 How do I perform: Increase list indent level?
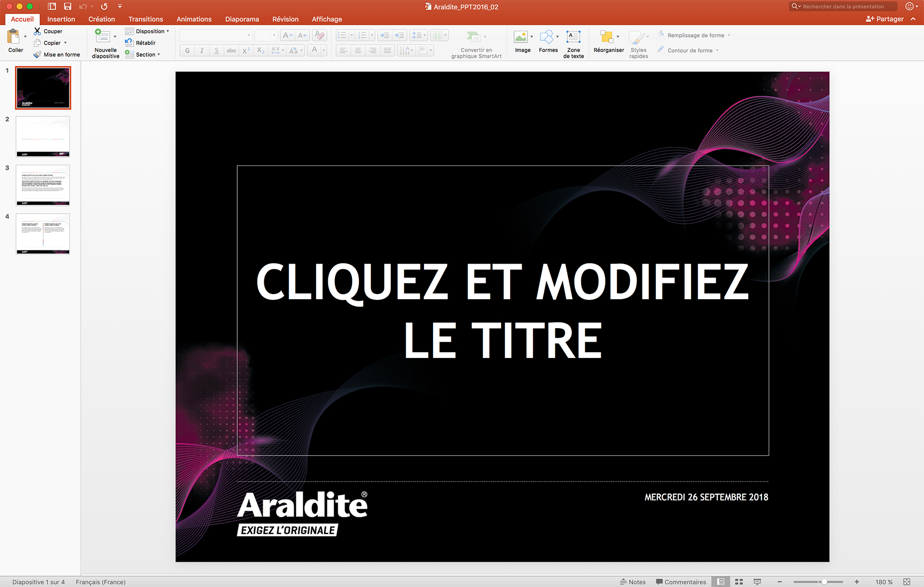pos(399,35)
